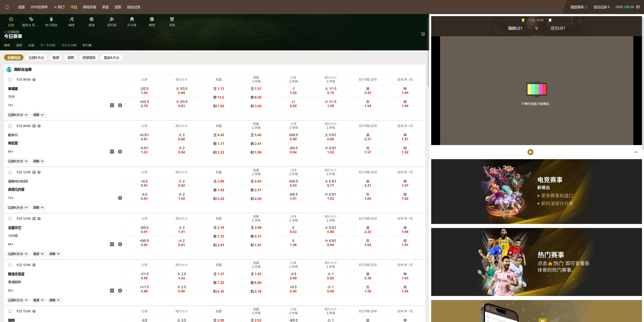This screenshot has height=322, width=644.
Task: Expand 让球&大/小 under 柬埔寨 match
Action: point(17,115)
